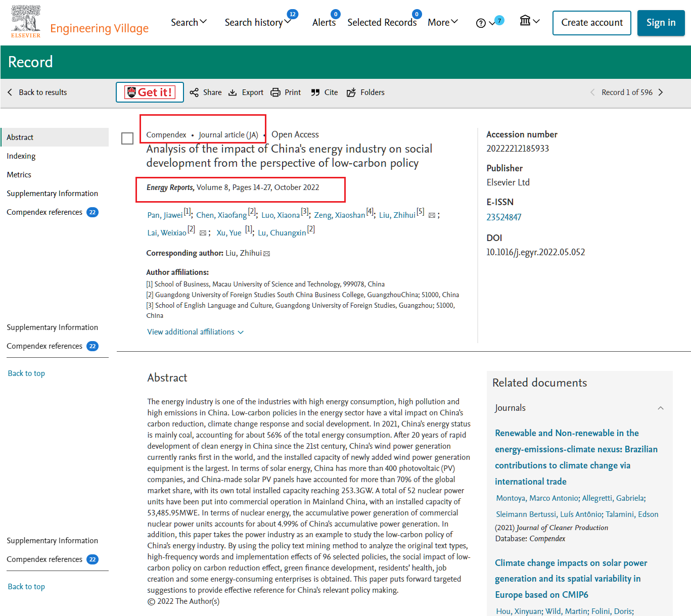Click the Search history count badge 12
The width and height of the screenshot is (691, 616).
coord(292,14)
